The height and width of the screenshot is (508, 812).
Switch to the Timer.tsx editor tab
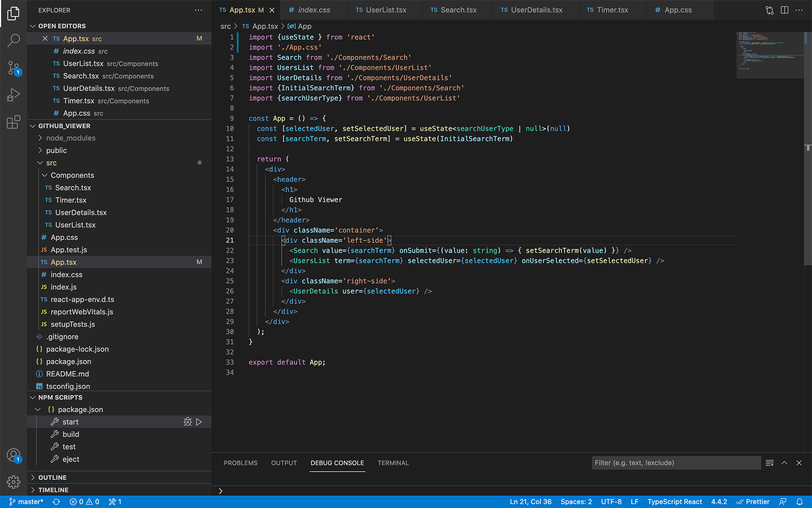click(x=612, y=10)
